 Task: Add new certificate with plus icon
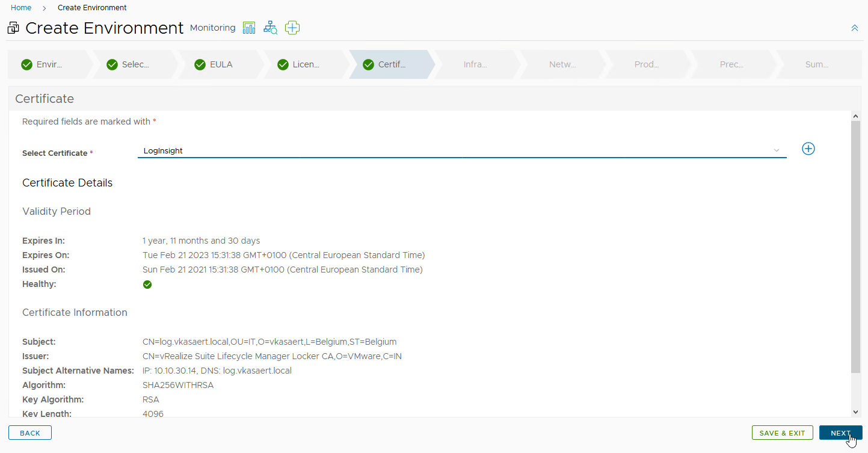coord(808,149)
